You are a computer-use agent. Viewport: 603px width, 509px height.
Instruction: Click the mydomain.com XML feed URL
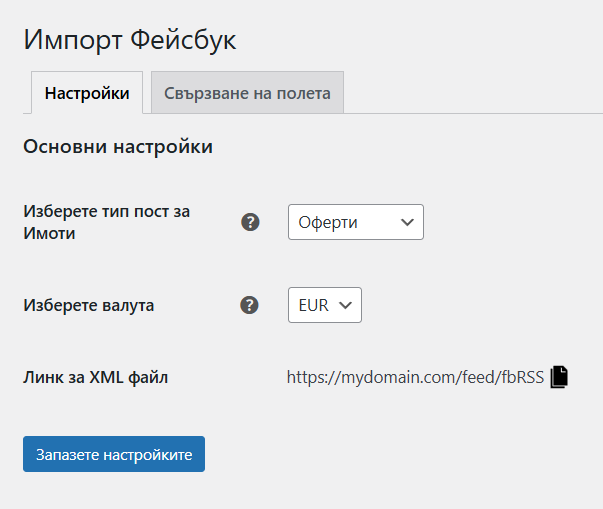coord(415,377)
